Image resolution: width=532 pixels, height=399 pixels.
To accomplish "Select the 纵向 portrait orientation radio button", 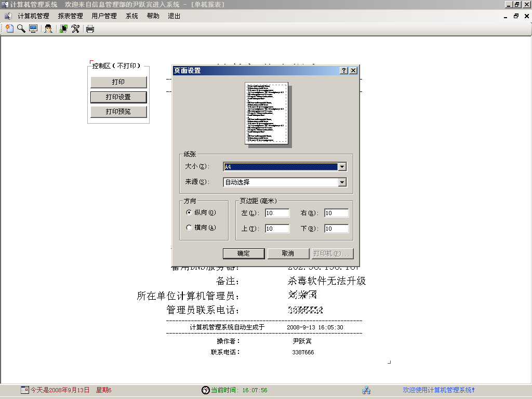I will pos(189,212).
